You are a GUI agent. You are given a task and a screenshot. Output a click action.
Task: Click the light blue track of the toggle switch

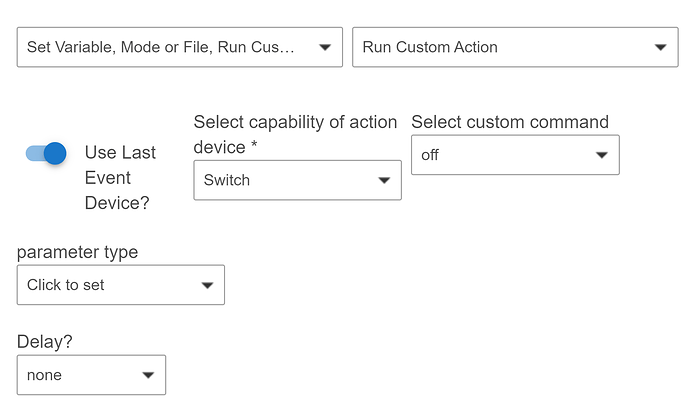point(35,154)
